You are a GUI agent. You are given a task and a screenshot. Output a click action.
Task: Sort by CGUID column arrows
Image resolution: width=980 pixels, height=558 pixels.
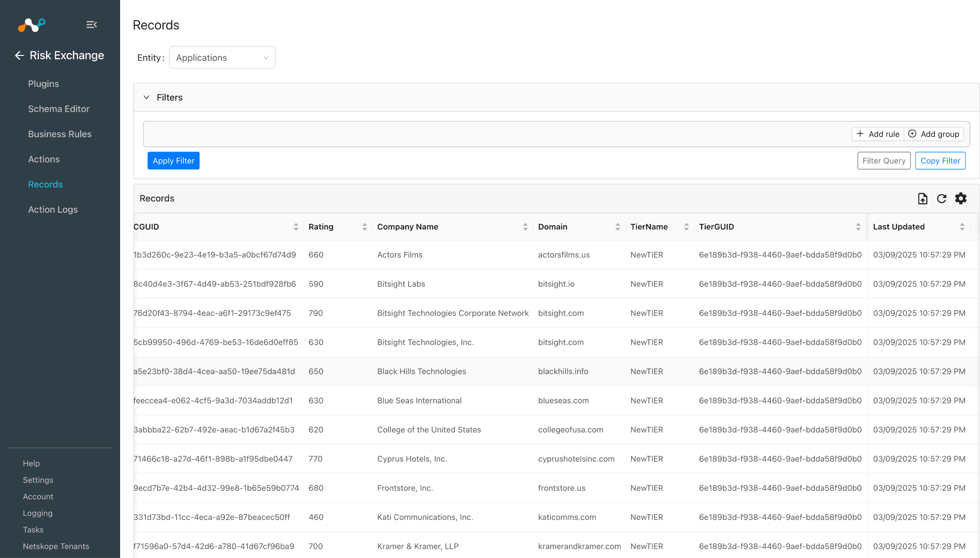pos(296,227)
